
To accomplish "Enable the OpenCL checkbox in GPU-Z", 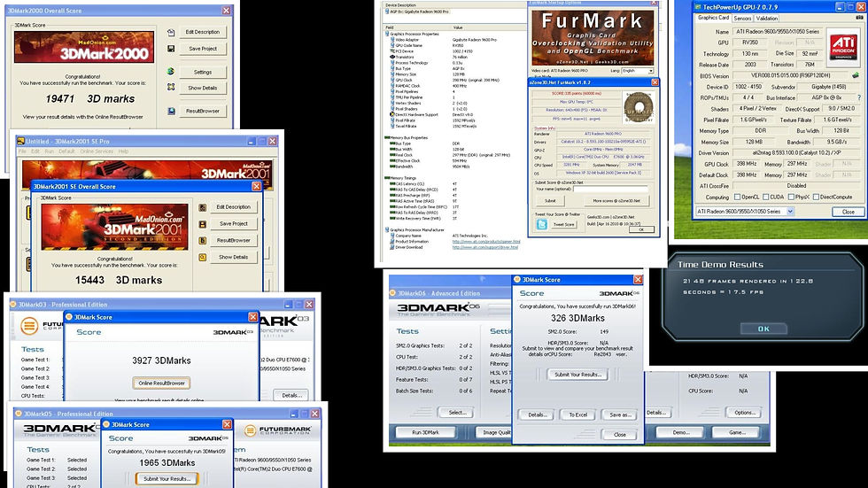I will coord(737,197).
